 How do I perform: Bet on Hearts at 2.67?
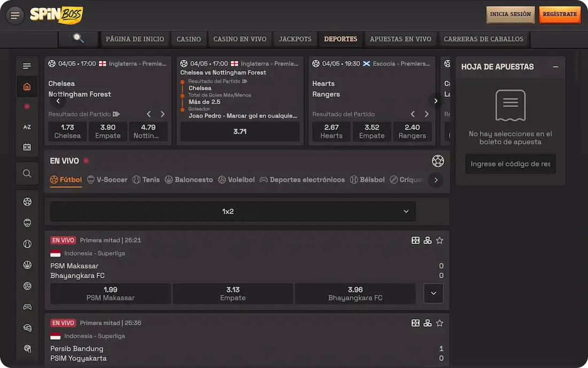331,132
